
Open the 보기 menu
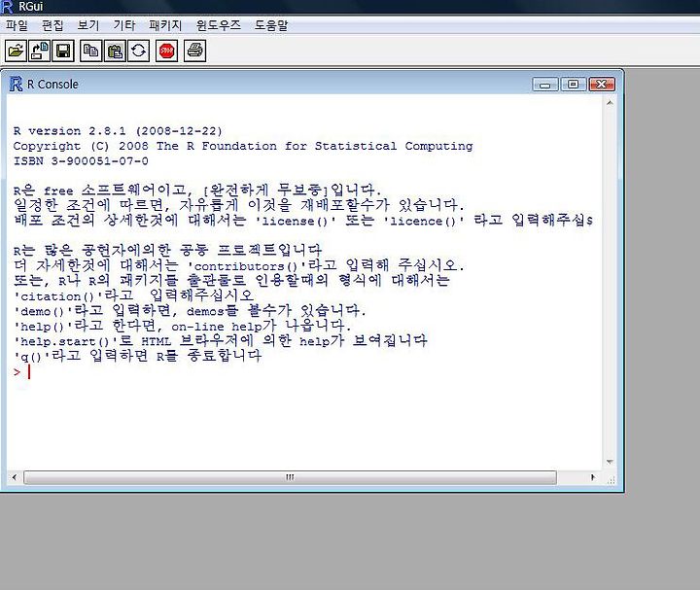click(87, 25)
